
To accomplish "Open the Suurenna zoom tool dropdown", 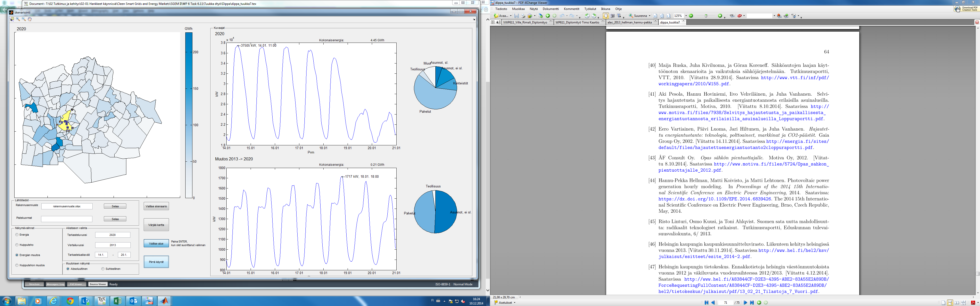I will (x=650, y=16).
